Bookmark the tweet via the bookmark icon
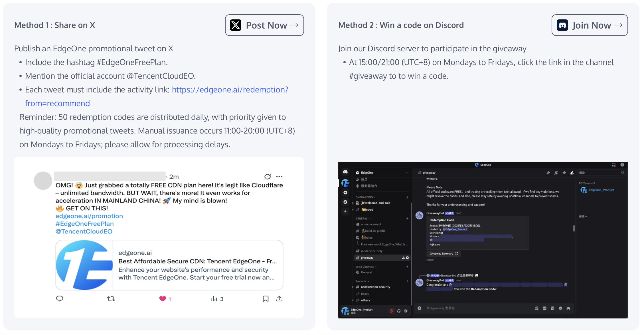Screen dimensions: 644x335 (266, 299)
